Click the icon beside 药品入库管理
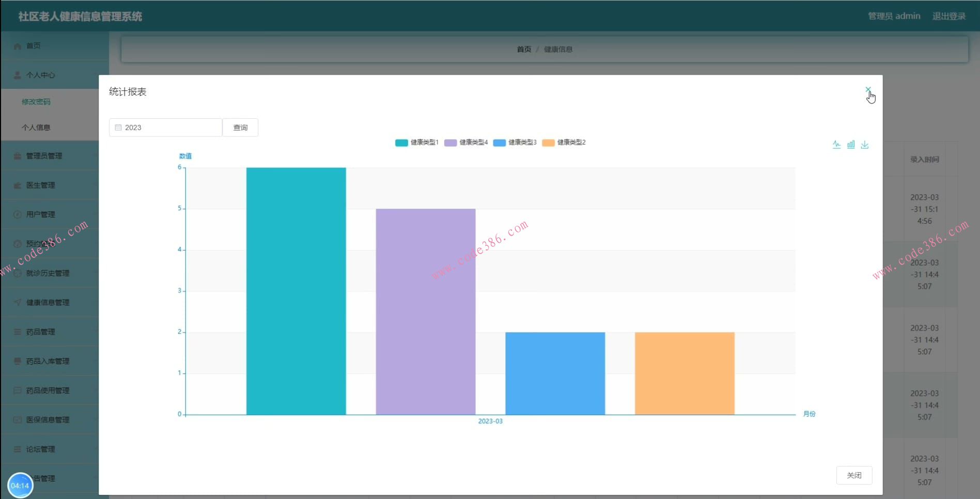The image size is (980, 499). coord(17,361)
